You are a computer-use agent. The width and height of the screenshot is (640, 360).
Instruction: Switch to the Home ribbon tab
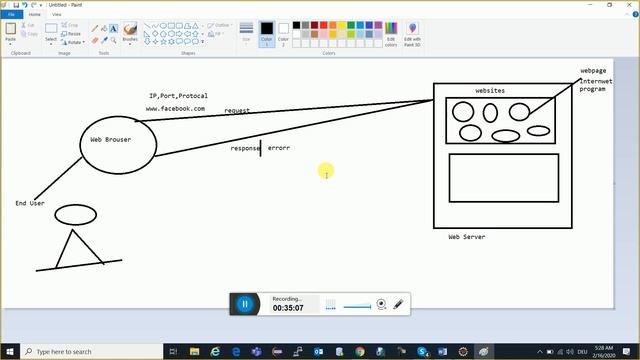[x=35, y=15]
